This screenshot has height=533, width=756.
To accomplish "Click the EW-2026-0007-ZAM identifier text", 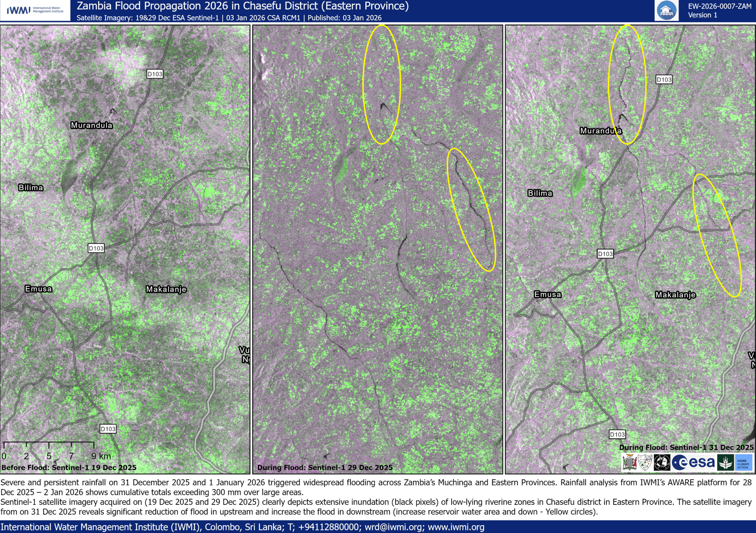I will tap(720, 6).
